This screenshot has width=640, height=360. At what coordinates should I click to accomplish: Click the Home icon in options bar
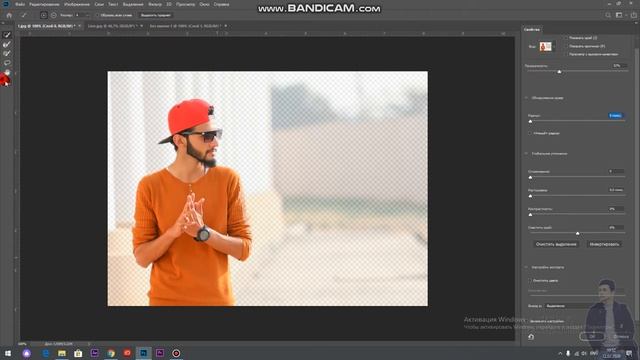coord(9,15)
